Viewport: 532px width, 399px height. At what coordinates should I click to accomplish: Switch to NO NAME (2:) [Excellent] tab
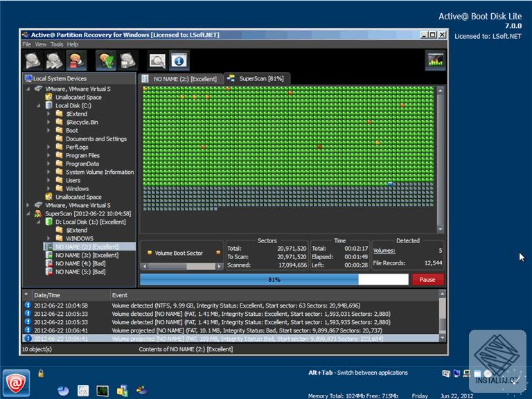pos(181,79)
